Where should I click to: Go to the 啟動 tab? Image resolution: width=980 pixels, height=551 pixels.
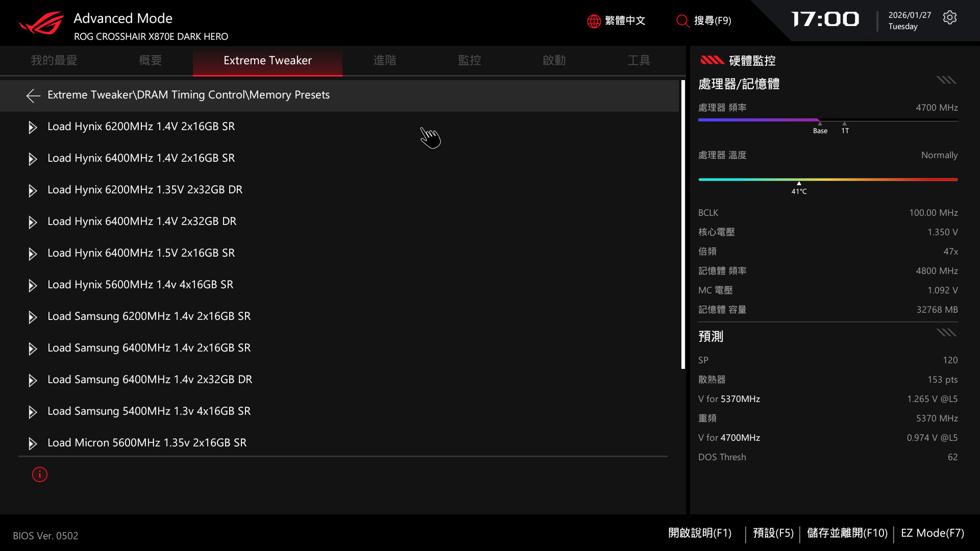[554, 60]
